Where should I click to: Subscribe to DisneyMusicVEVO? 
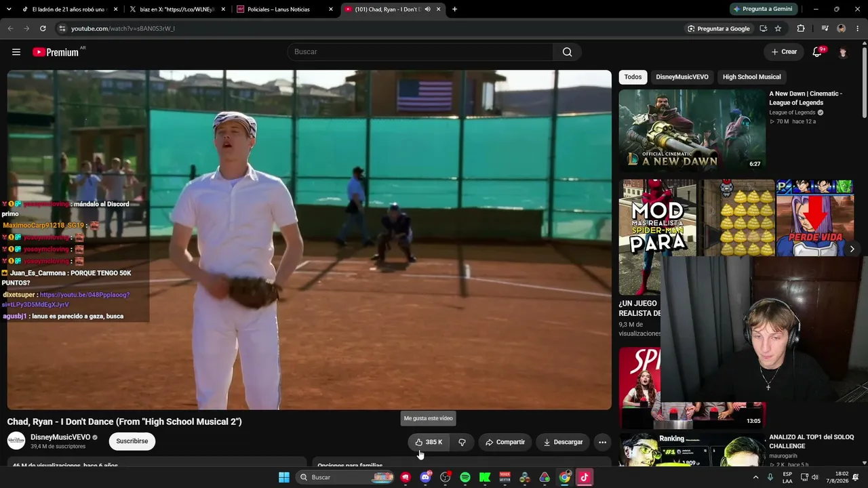pyautogui.click(x=132, y=441)
